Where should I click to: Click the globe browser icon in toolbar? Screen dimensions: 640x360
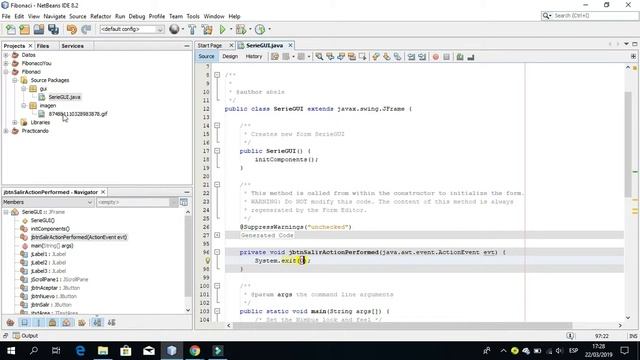(174, 29)
